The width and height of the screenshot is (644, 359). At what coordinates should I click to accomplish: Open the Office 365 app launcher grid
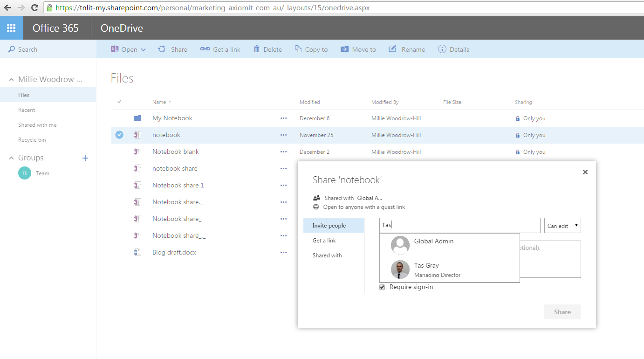[x=11, y=28]
